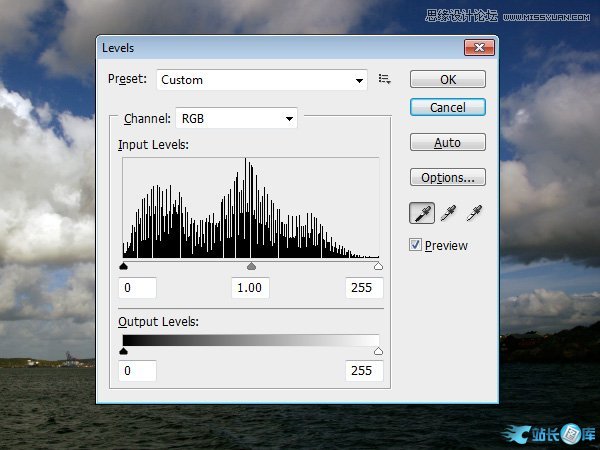Click the input highlights white slider
Screen dimensions: 600x450
pyautogui.click(x=378, y=267)
